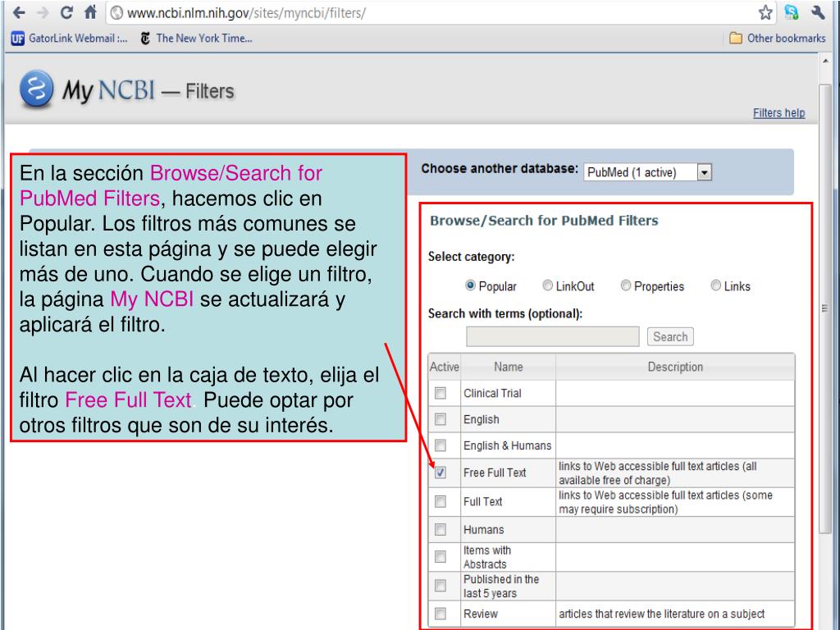This screenshot has width=840, height=630.
Task: Uncheck the Free Full Text filter checkbox
Action: tap(441, 472)
